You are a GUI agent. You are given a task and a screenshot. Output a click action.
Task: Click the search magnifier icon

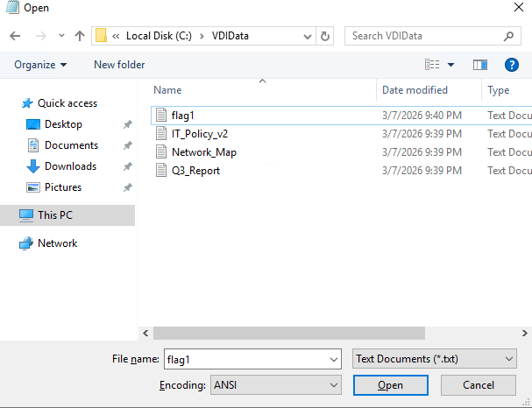pyautogui.click(x=508, y=36)
